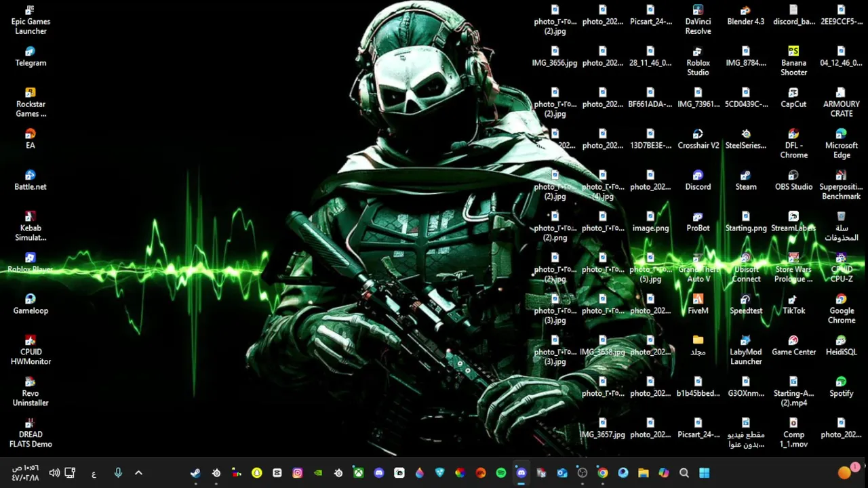Select the Grand Theft Auto V shortcut
The width and height of the screenshot is (868, 488).
tap(698, 268)
